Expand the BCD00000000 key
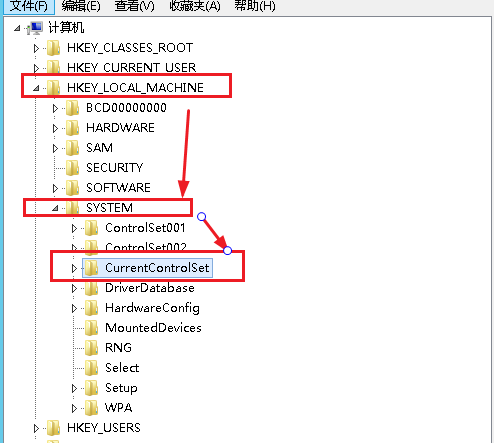 [x=55, y=108]
